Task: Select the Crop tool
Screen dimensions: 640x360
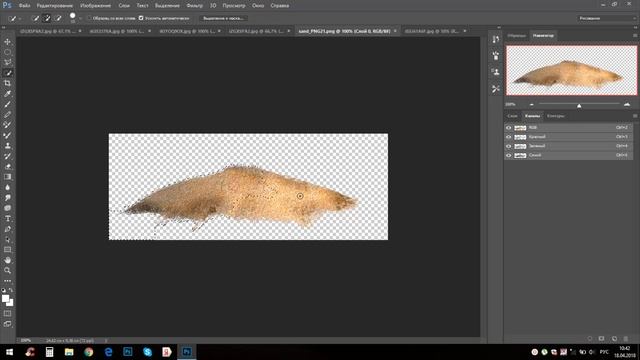Action: (x=7, y=83)
